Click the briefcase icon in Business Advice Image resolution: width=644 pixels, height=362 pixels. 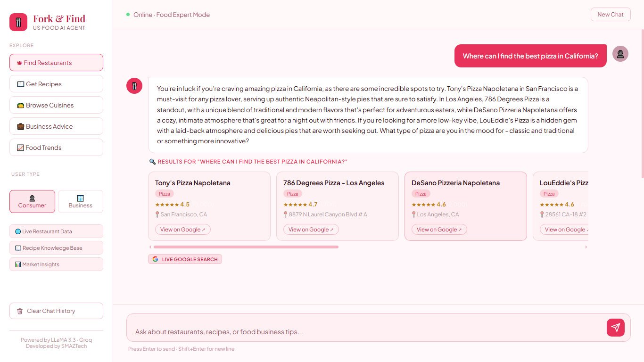click(21, 126)
